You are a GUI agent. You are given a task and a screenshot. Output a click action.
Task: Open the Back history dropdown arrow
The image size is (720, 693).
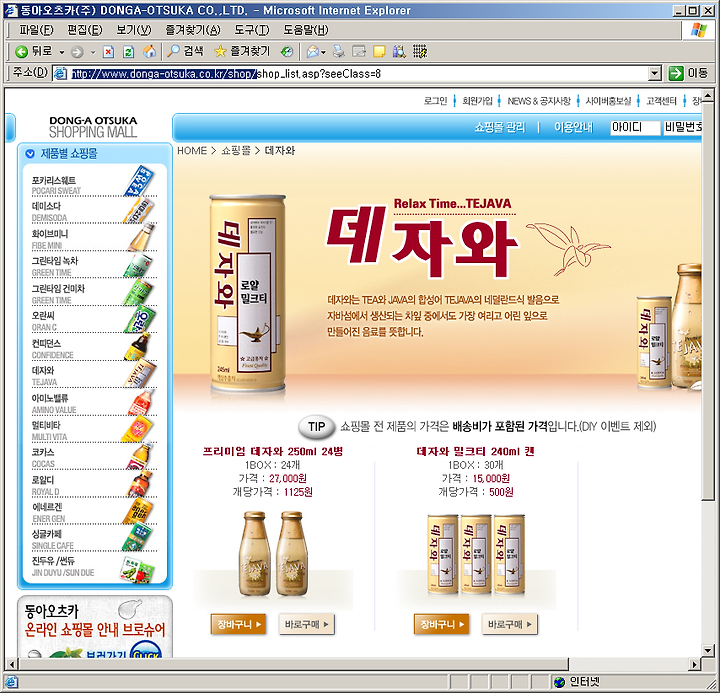62,52
